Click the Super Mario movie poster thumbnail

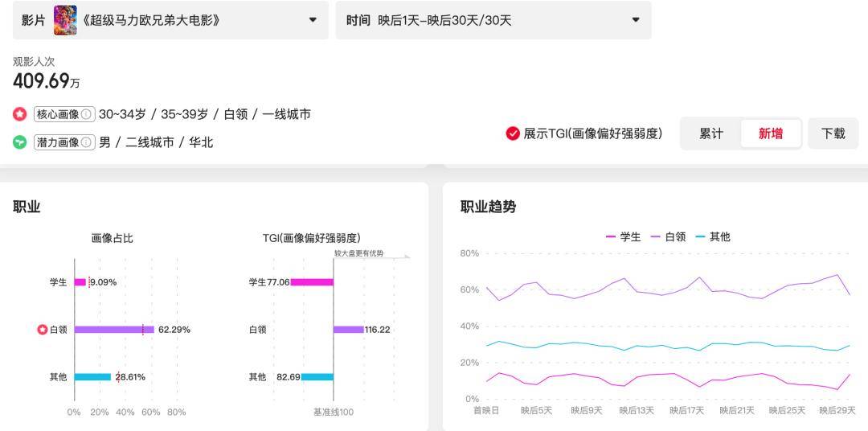tap(65, 20)
